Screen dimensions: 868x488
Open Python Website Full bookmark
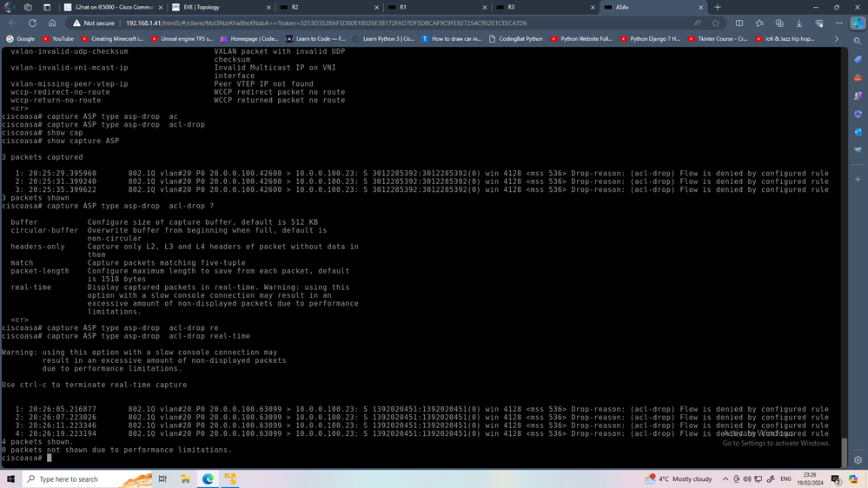coord(581,39)
